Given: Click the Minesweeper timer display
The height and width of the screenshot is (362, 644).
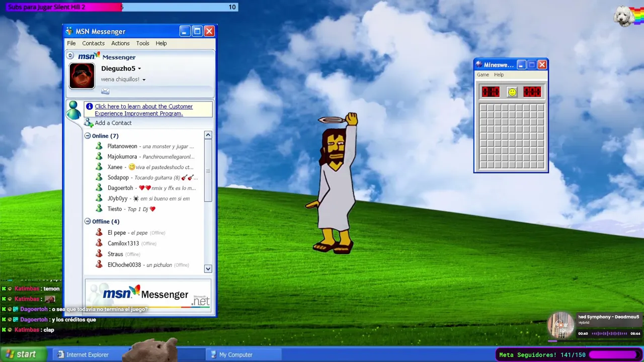Looking at the screenshot, I should (532, 92).
